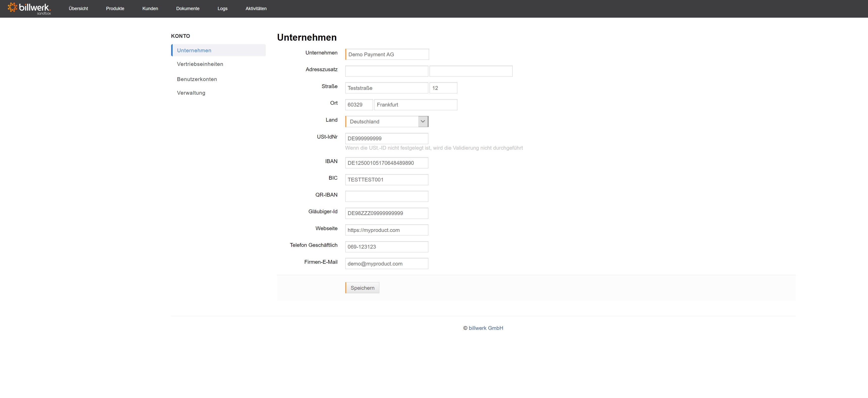
Task: Click the IBAN field
Action: tap(386, 163)
